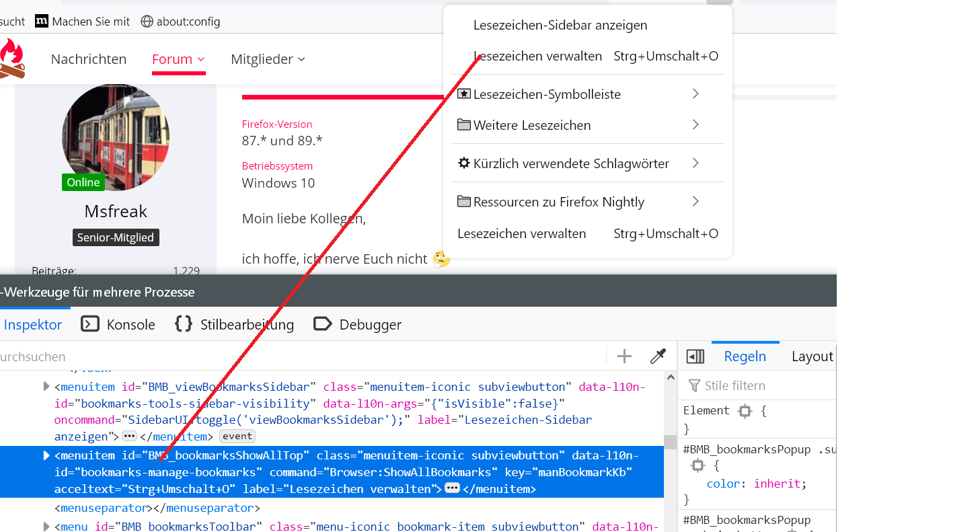
Task: Switch to the Layout tab
Action: tap(813, 356)
